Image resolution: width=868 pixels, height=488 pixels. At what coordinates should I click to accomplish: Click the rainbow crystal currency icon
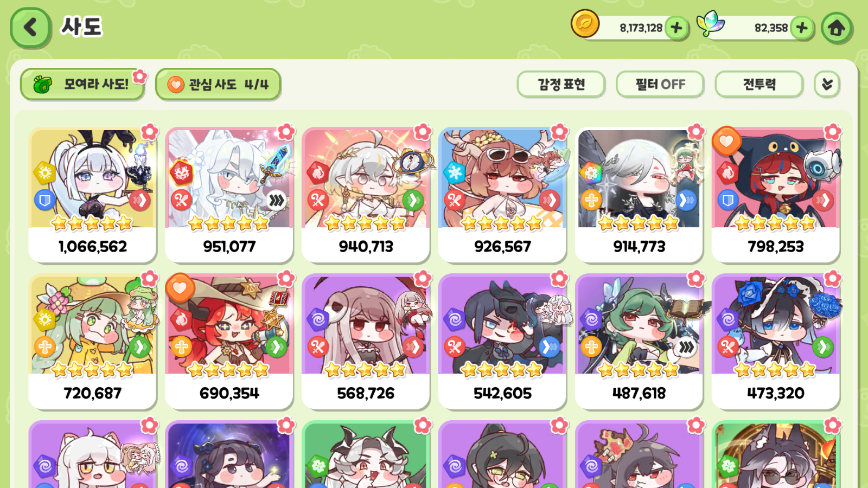711,24
